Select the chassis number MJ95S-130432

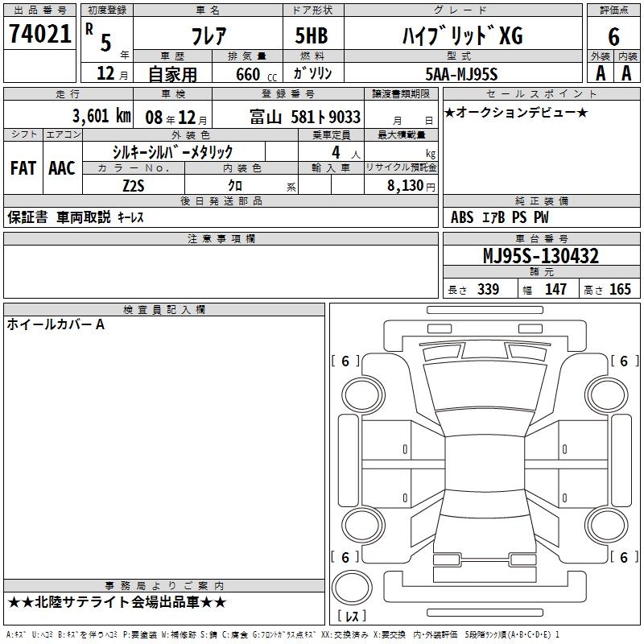point(541,256)
